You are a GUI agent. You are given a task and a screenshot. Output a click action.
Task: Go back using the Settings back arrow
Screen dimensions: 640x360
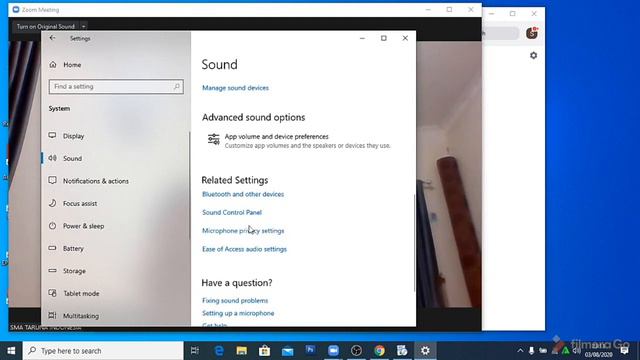52,38
